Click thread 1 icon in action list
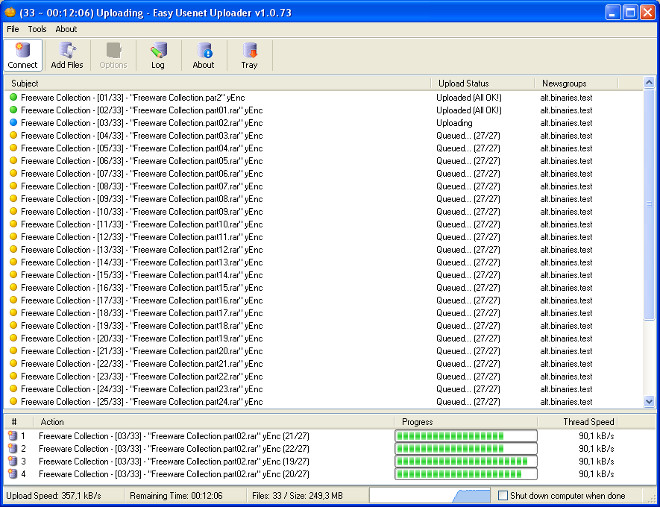This screenshot has width=660, height=507. pos(13,435)
